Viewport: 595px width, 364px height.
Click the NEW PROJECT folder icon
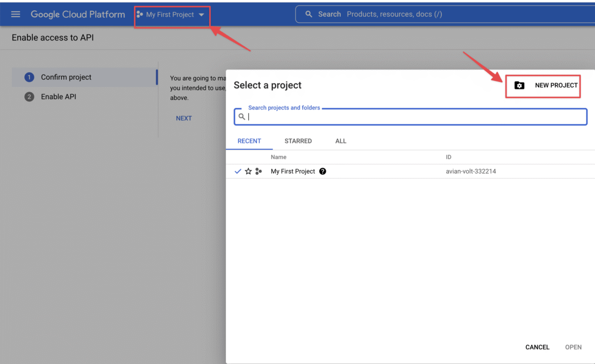pos(519,85)
